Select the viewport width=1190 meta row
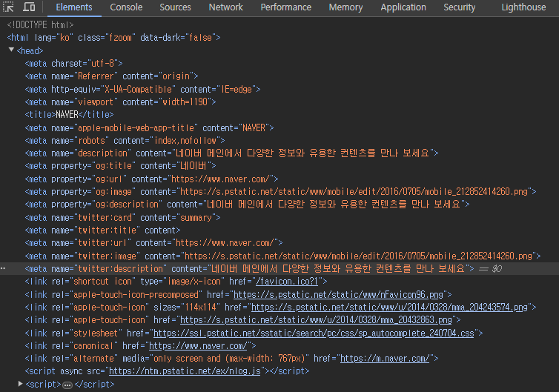Viewport: 559px width, 392px height. [x=121, y=102]
